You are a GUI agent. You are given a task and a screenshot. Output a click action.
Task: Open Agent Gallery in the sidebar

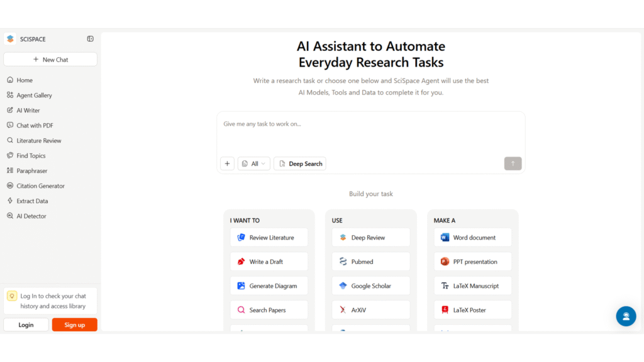(34, 96)
